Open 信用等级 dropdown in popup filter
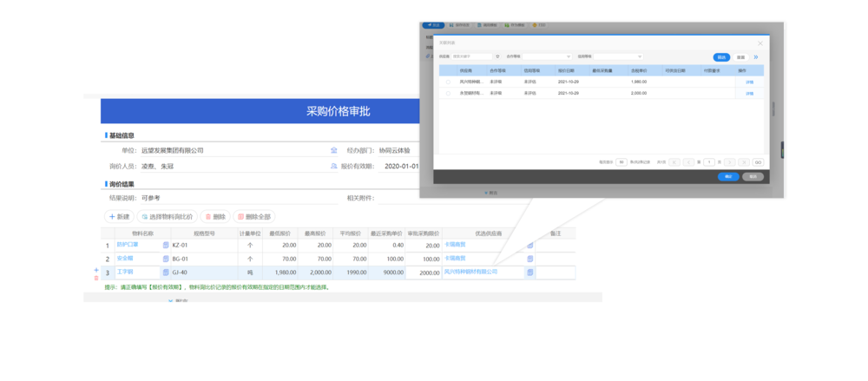 coord(618,56)
